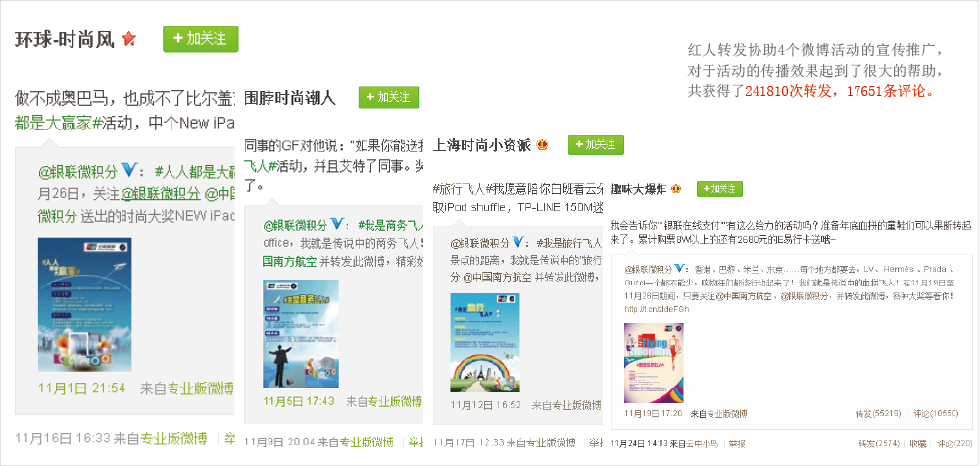980x466 pixels.
Task: Click 评论(220) on 趣味大爆炸's post
Action: point(955,443)
